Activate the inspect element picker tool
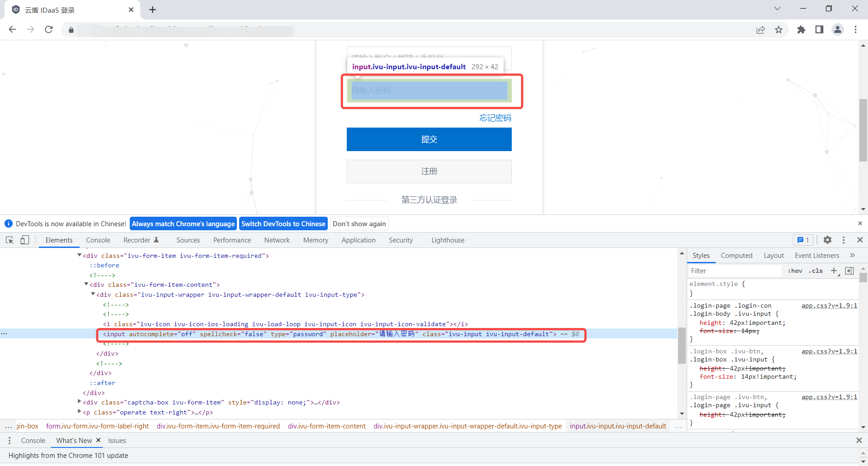The width and height of the screenshot is (868, 466). coord(9,240)
